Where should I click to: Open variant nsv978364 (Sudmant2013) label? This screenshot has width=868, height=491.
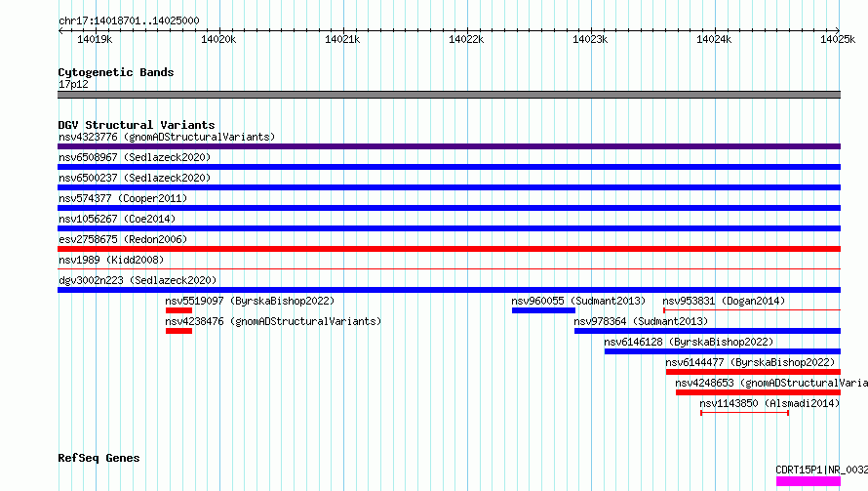click(641, 321)
